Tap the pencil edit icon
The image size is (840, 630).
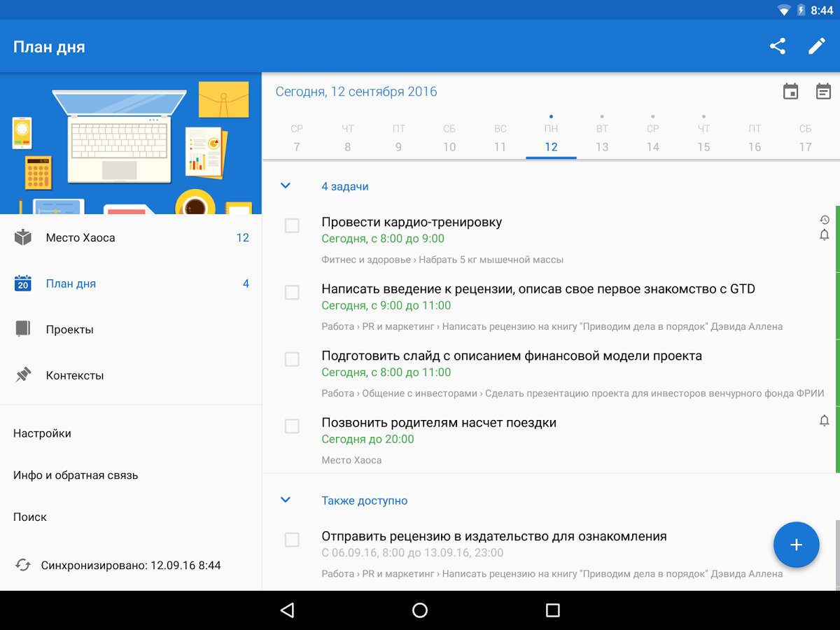[x=817, y=47]
